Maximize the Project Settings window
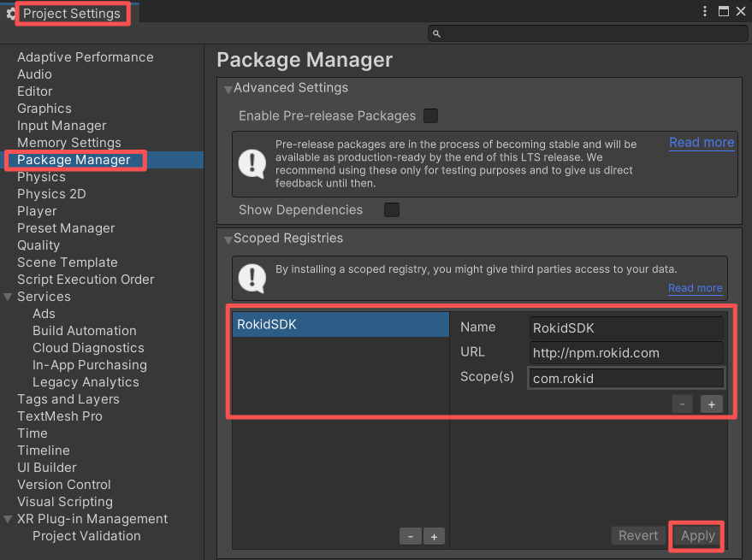752x560 pixels. click(x=724, y=12)
